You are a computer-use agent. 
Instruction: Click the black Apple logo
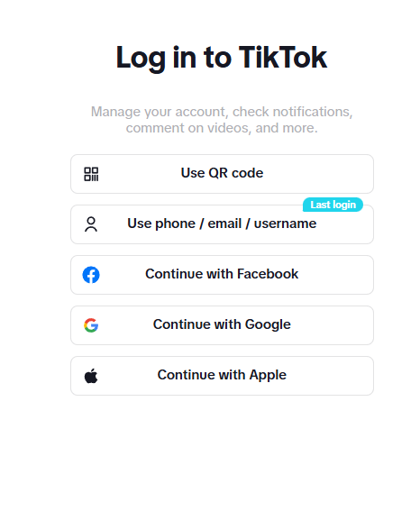91,376
